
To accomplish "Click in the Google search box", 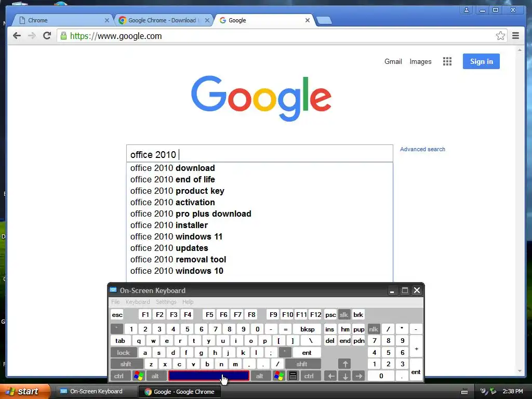I will 260,154.
